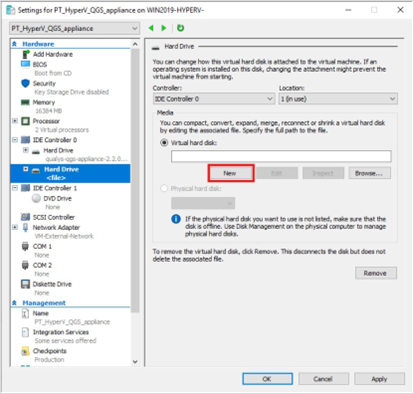Screen dimensions: 414x394
Task: Click the Remove button
Action: [x=376, y=273]
